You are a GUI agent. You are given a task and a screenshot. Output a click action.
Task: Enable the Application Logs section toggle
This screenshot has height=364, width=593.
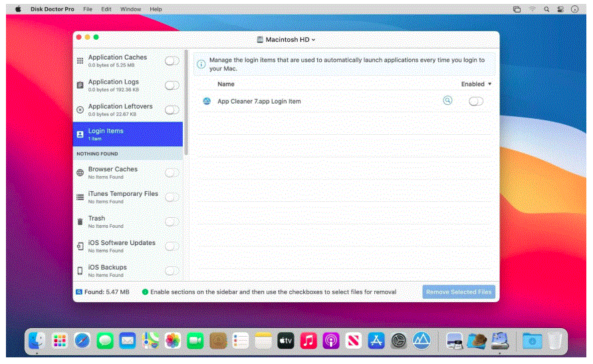click(x=172, y=86)
